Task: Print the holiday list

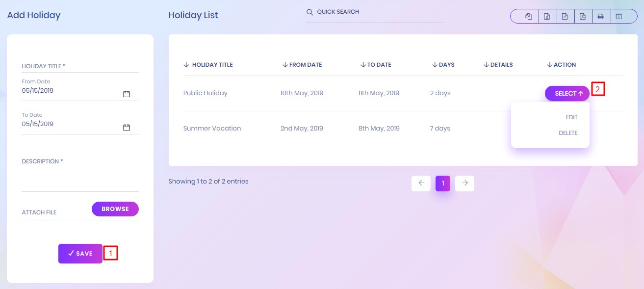Action: [600, 17]
